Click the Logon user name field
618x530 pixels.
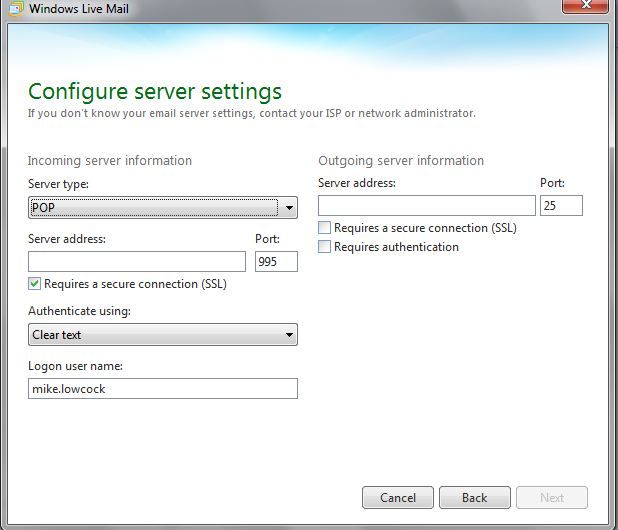(x=163, y=389)
